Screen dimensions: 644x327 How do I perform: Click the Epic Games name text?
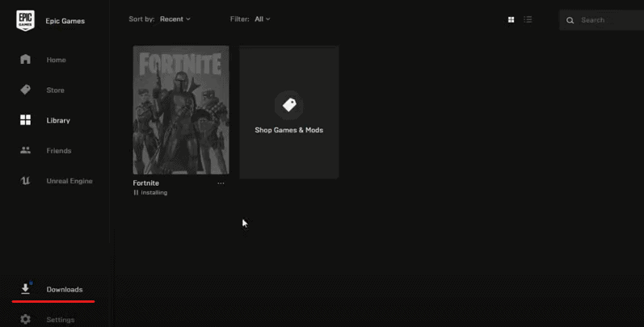coord(65,21)
